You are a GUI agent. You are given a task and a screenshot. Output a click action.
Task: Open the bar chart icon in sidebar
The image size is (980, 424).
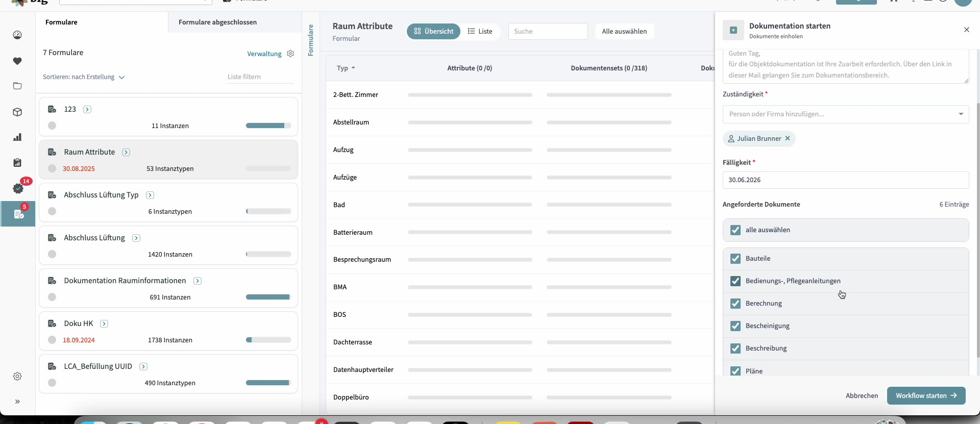(x=17, y=137)
